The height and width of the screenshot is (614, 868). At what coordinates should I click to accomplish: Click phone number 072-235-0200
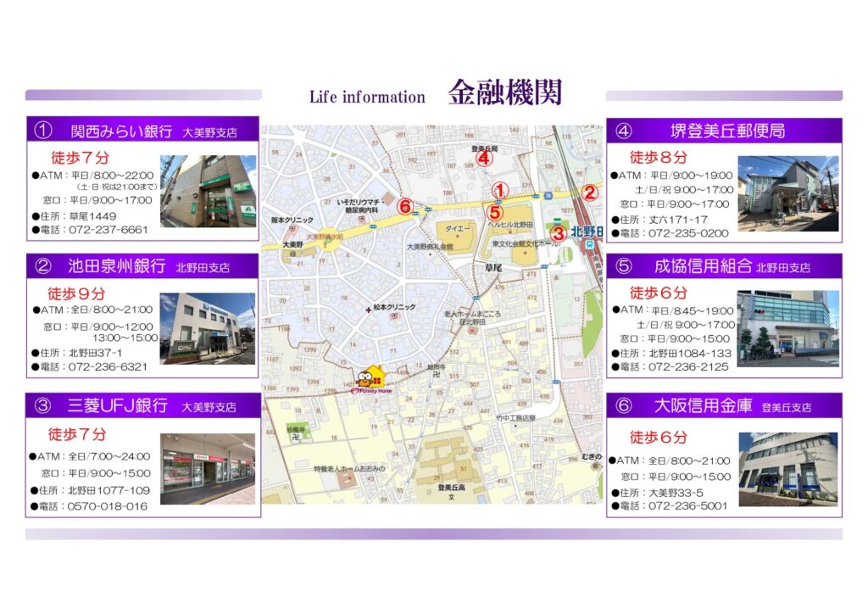pyautogui.click(x=688, y=233)
